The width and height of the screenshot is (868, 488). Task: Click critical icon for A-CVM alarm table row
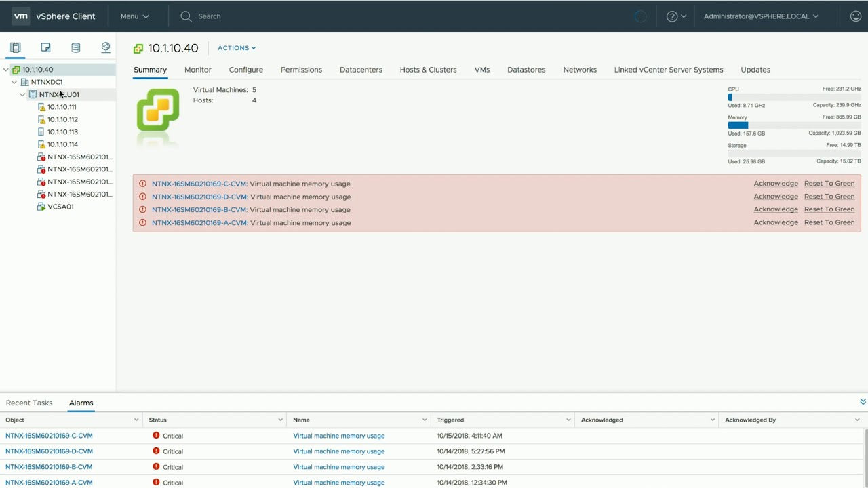(156, 483)
